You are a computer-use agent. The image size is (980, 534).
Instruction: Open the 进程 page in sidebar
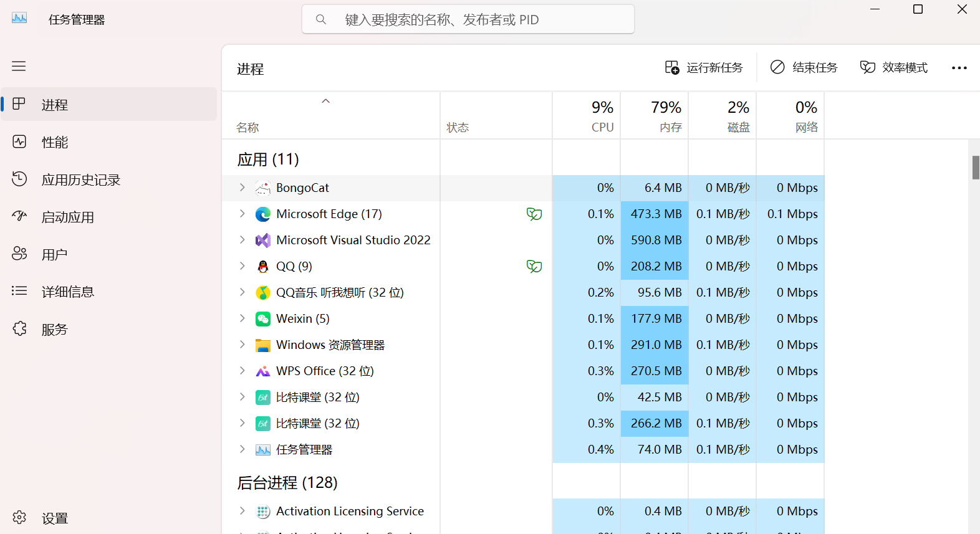coord(110,105)
